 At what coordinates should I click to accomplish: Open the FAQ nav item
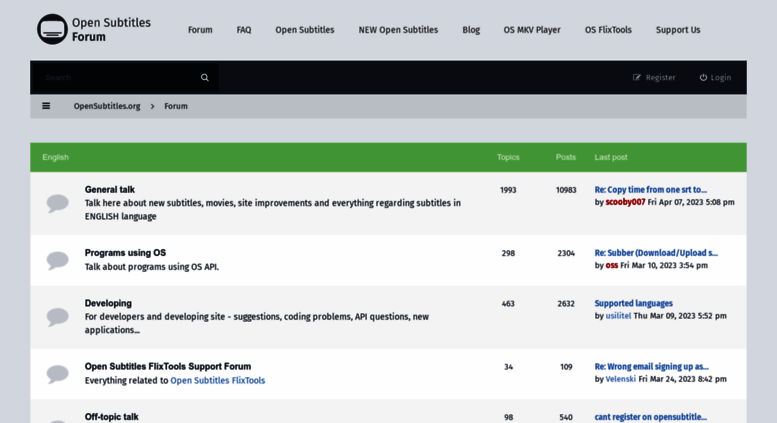coord(244,30)
